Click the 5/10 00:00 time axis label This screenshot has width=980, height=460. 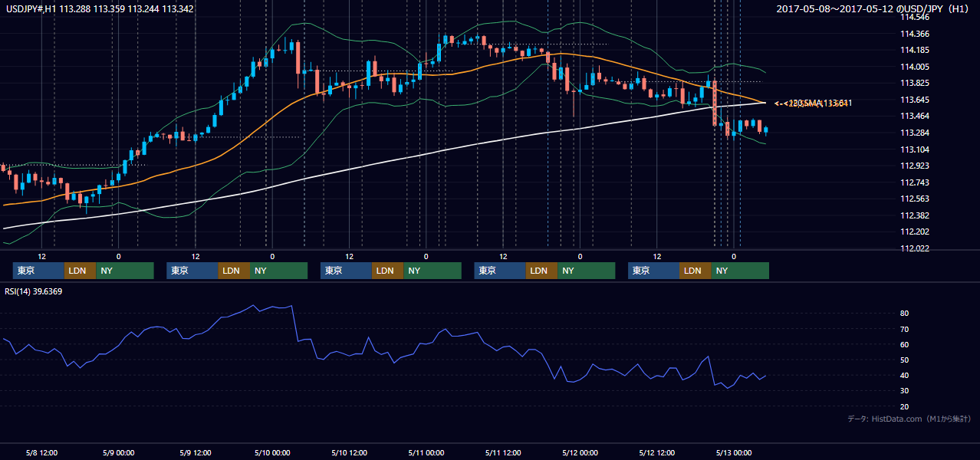tap(272, 452)
